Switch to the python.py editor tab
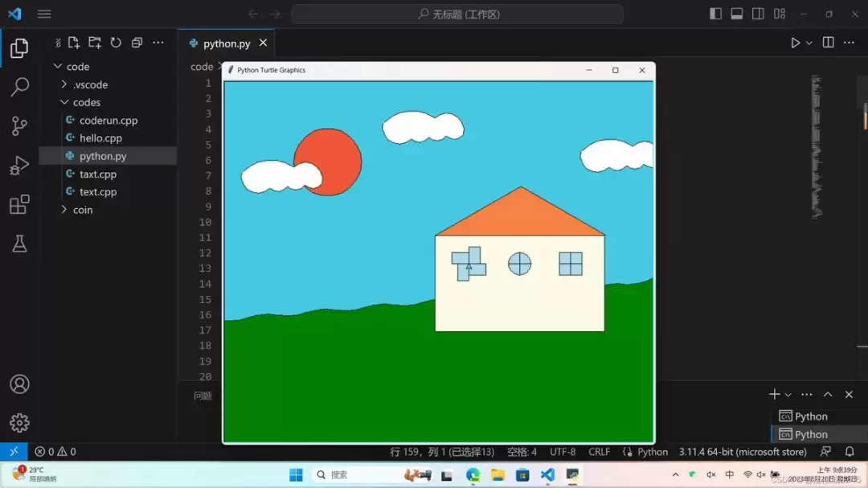The width and height of the screenshot is (868, 488). pos(226,43)
